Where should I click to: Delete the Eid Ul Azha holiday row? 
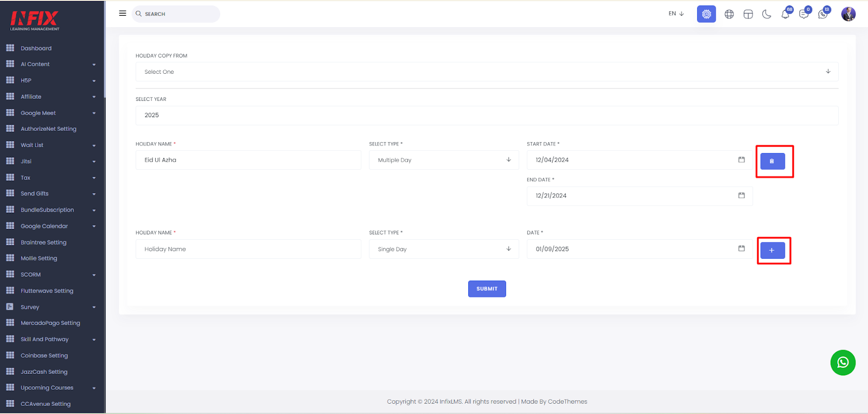point(773,161)
